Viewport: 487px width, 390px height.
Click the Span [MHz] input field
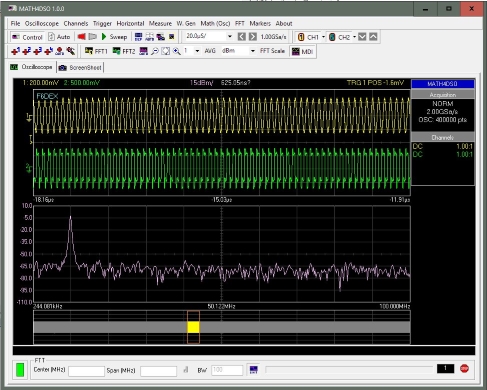158,371
